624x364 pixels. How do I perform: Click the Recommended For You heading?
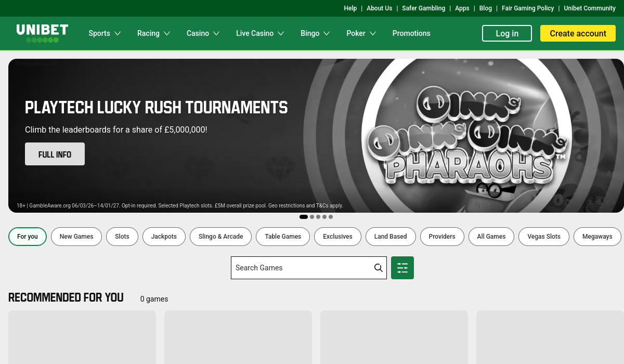click(x=66, y=297)
